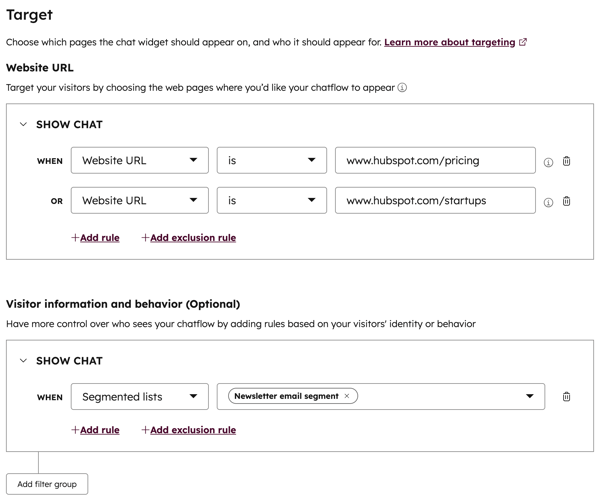600x502 pixels.
Task: Click external link icon next to targeting link
Action: point(523,43)
